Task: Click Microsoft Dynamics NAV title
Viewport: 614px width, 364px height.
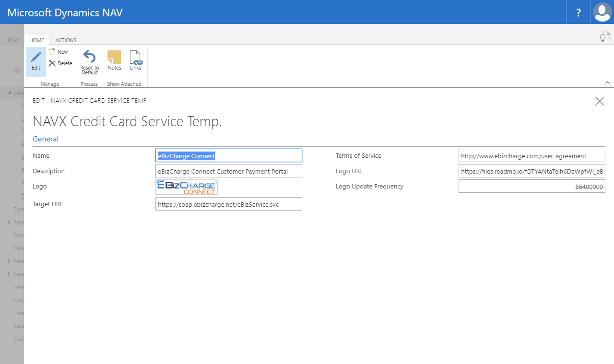Action: (65, 12)
